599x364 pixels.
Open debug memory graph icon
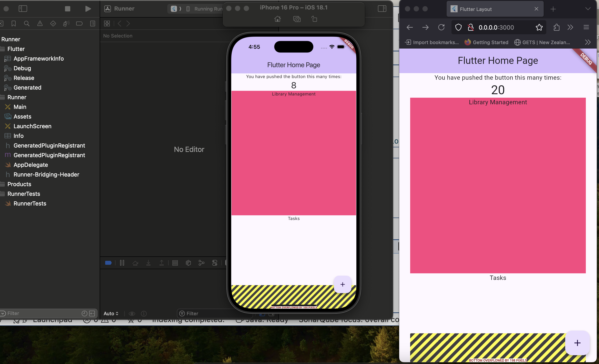tap(201, 263)
